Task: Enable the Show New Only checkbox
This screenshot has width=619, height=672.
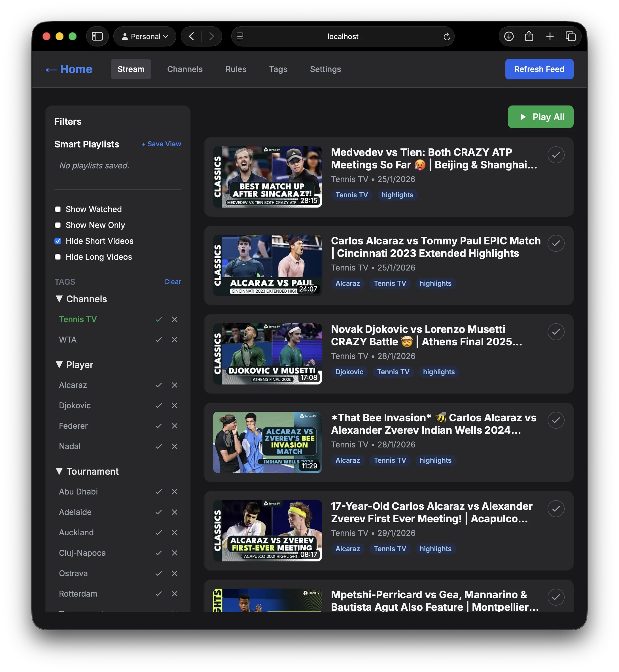Action: pyautogui.click(x=58, y=225)
